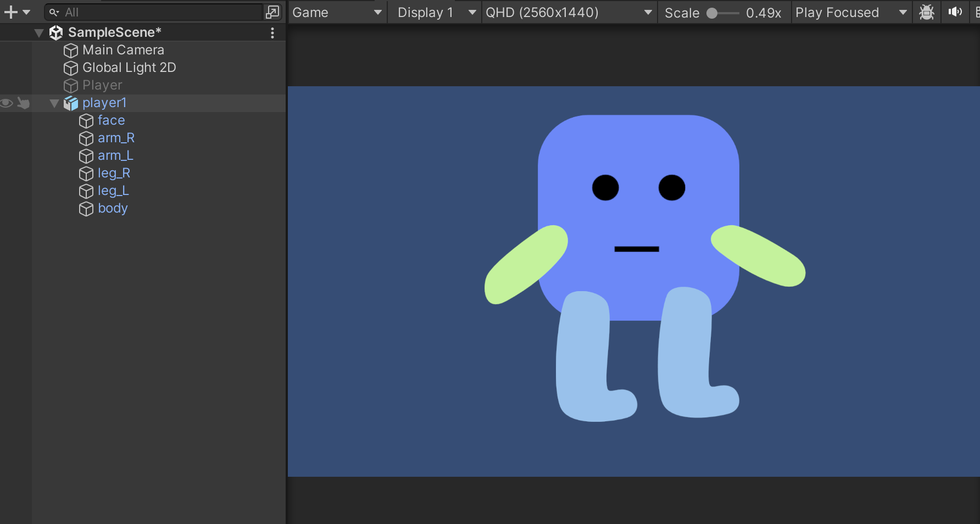Select the disabled Player object
Image resolution: width=980 pixels, height=524 pixels.
(102, 85)
